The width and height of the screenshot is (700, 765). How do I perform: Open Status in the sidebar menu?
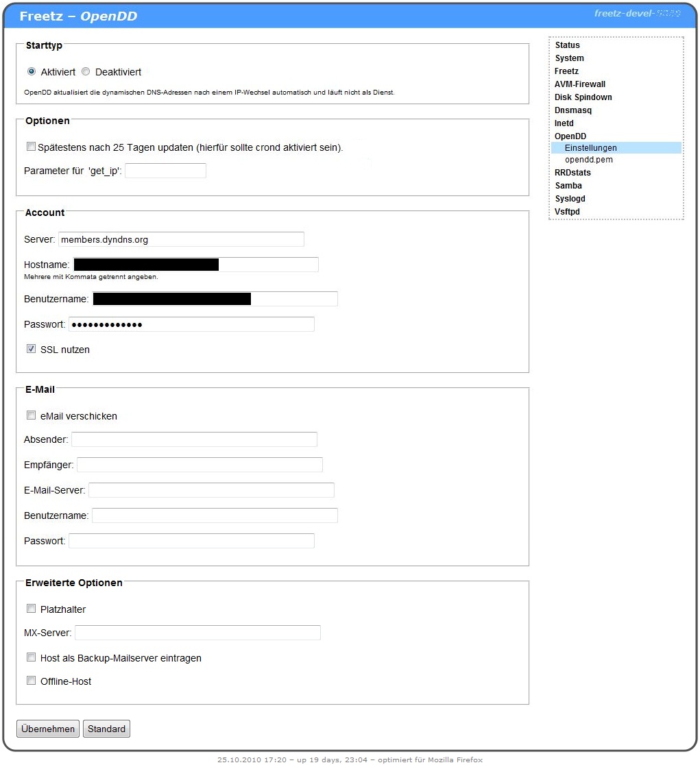pyautogui.click(x=567, y=45)
